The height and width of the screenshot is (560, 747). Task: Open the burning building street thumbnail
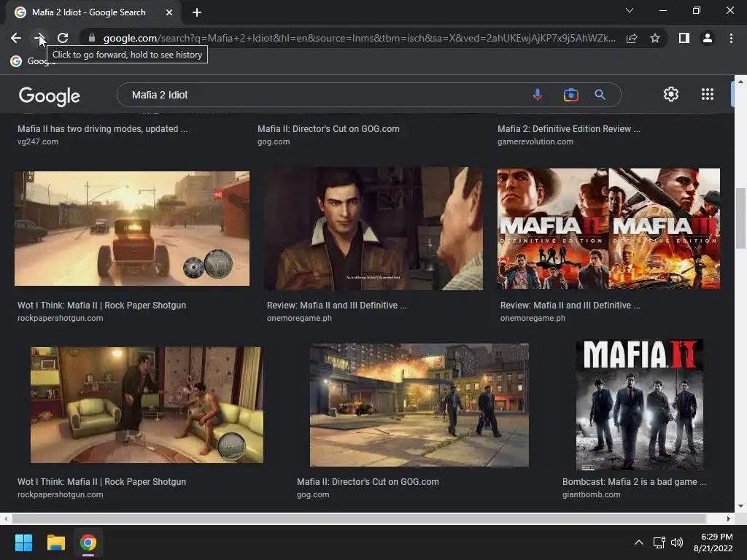click(x=419, y=405)
